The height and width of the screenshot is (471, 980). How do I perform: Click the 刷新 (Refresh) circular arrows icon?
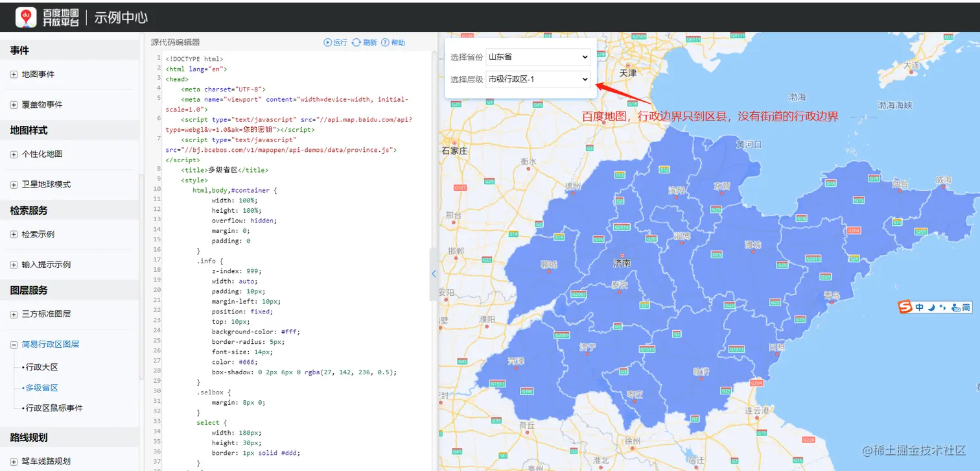click(356, 43)
